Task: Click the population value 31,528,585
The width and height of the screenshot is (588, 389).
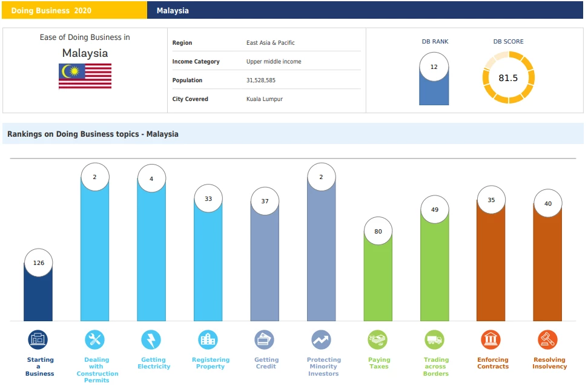Action: coord(260,80)
